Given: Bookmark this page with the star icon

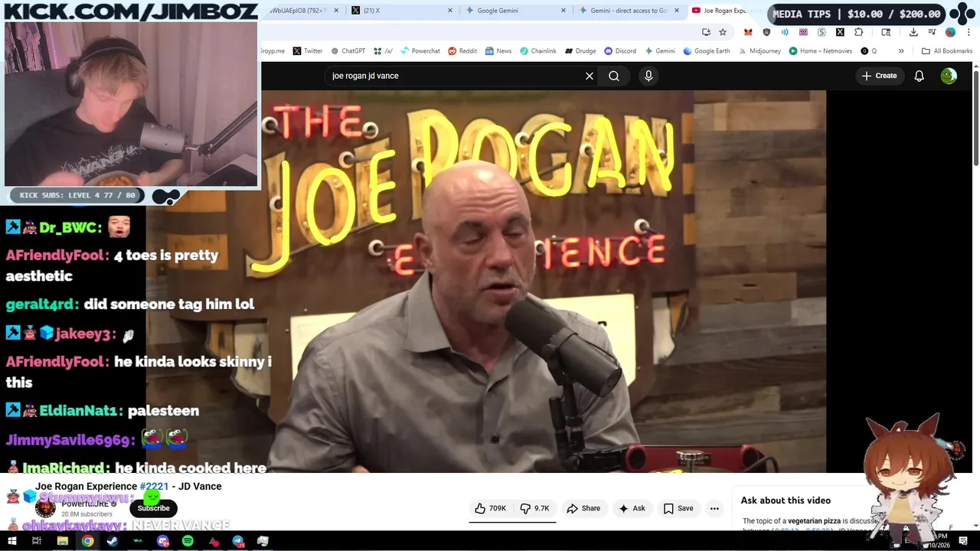Looking at the screenshot, I should tap(723, 32).
